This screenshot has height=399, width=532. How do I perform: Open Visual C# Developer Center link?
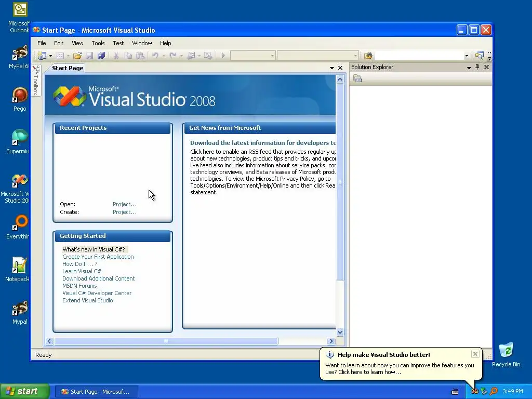(x=97, y=293)
